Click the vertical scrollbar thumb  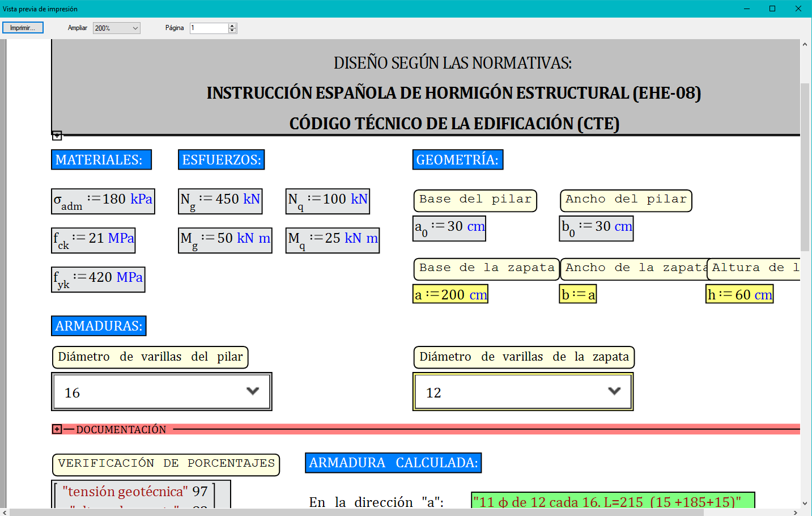pos(805,167)
